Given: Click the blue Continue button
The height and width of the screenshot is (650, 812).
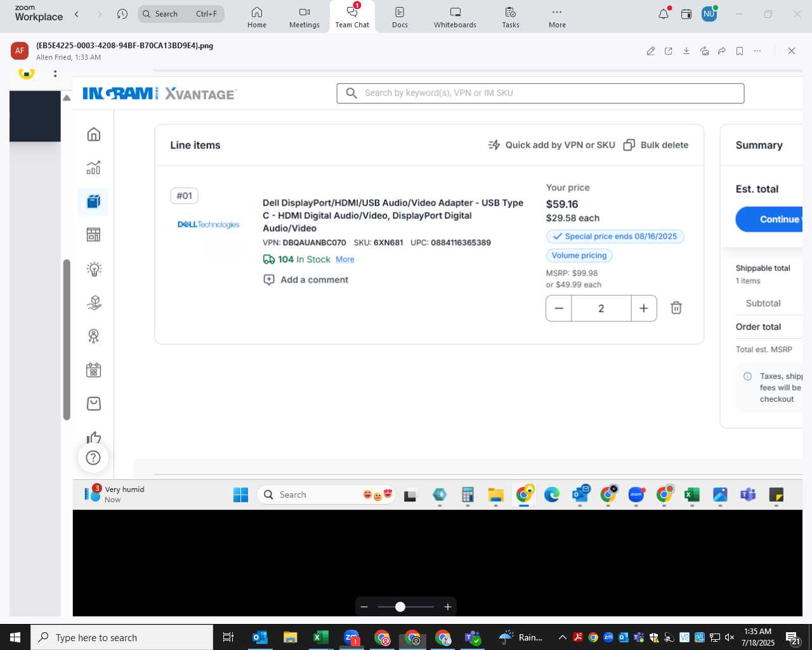Looking at the screenshot, I should pos(769,219).
